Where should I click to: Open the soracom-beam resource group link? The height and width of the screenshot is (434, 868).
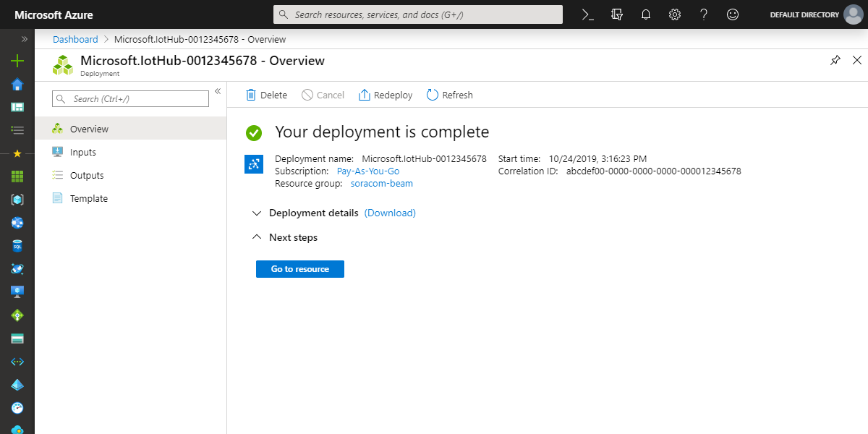coord(381,184)
